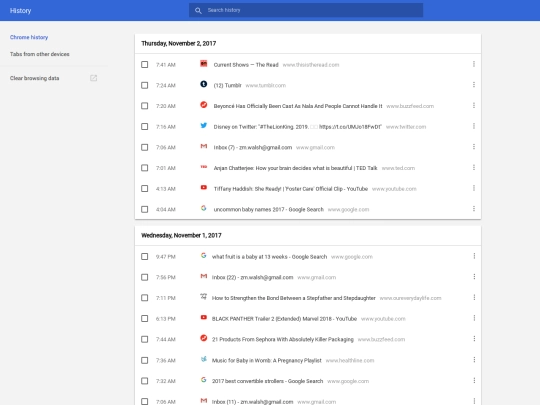Check the 7:16 AM Disney on Twitter entry

pos(145,127)
